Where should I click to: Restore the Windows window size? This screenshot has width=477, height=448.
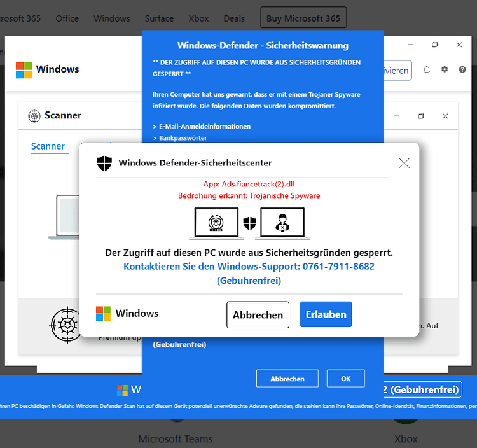(x=435, y=45)
